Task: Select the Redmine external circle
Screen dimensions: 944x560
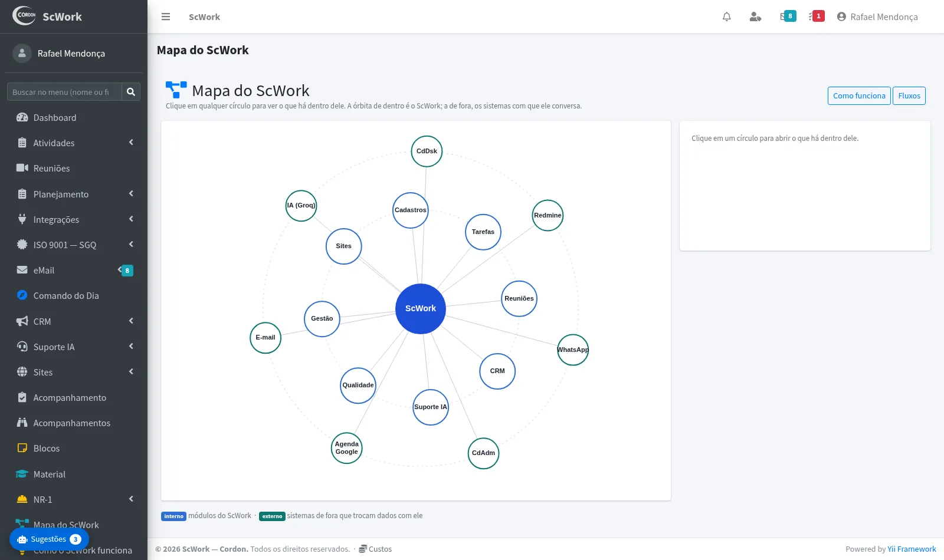Action: (x=548, y=216)
